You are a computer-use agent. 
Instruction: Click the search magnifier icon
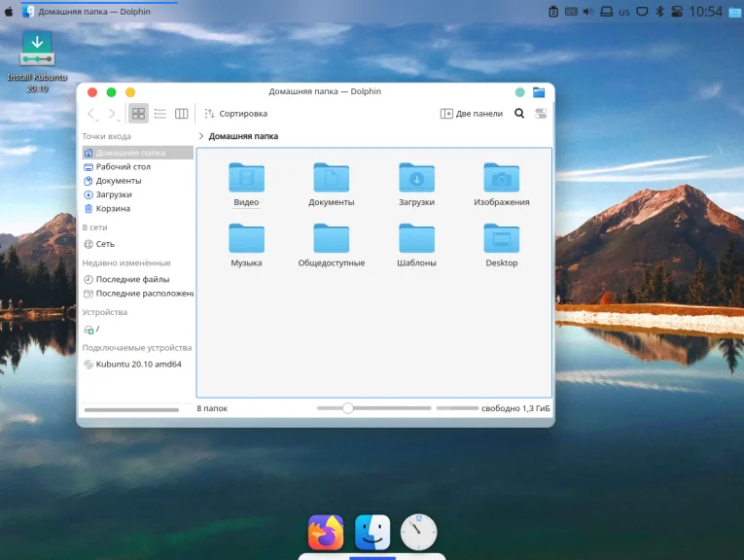pyautogui.click(x=519, y=114)
